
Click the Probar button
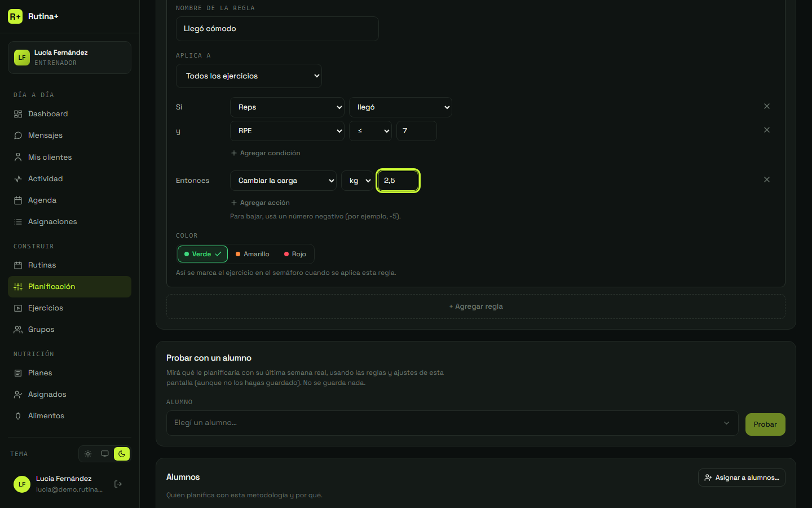point(765,424)
